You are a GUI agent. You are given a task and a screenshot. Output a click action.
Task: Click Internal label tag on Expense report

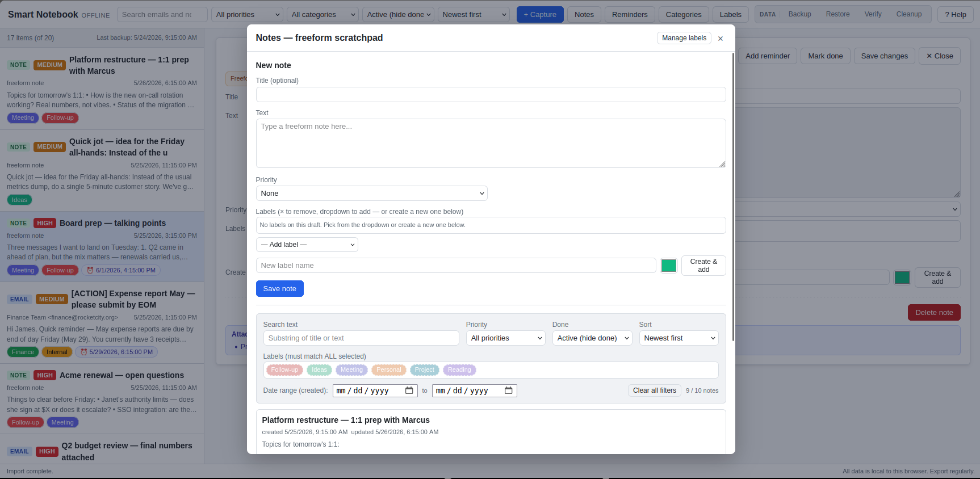(57, 352)
